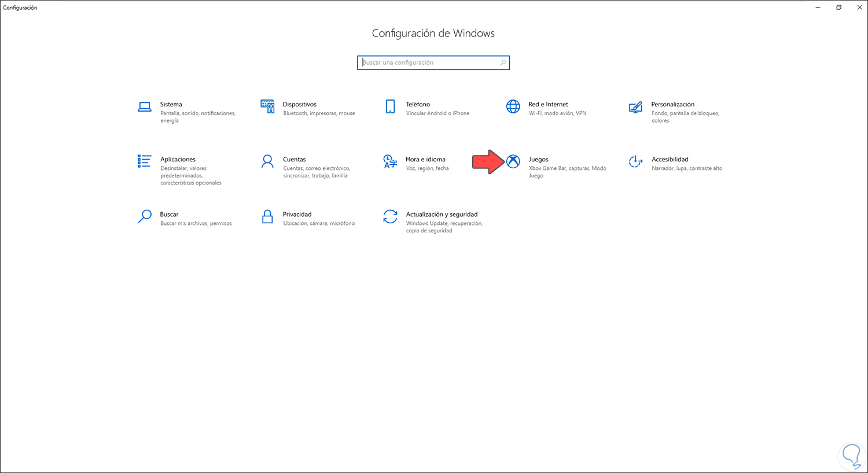
Task: Restore down the Configuración window
Action: pos(838,8)
